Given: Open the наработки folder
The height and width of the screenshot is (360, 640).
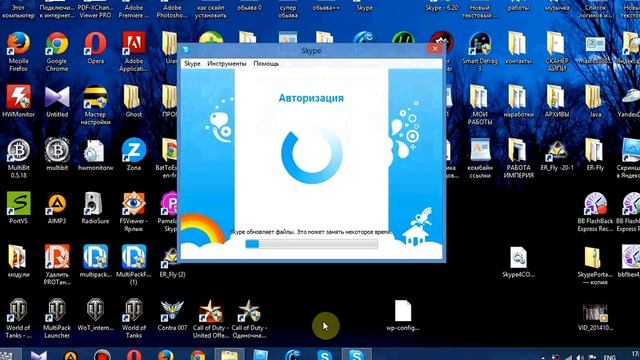Looking at the screenshot, I should [518, 102].
